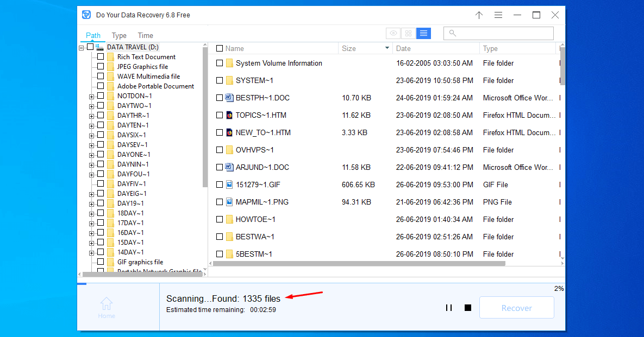Click the Recover button

click(517, 308)
